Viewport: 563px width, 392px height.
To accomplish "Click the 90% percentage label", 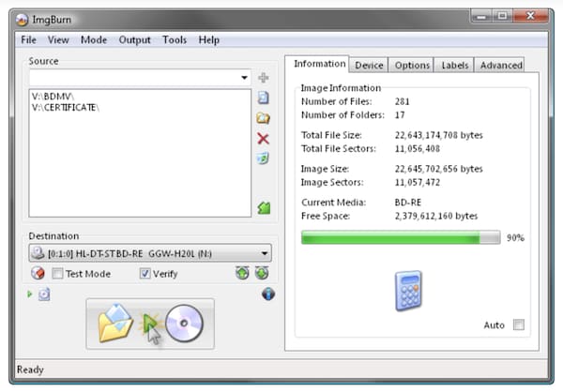I will click(x=515, y=237).
